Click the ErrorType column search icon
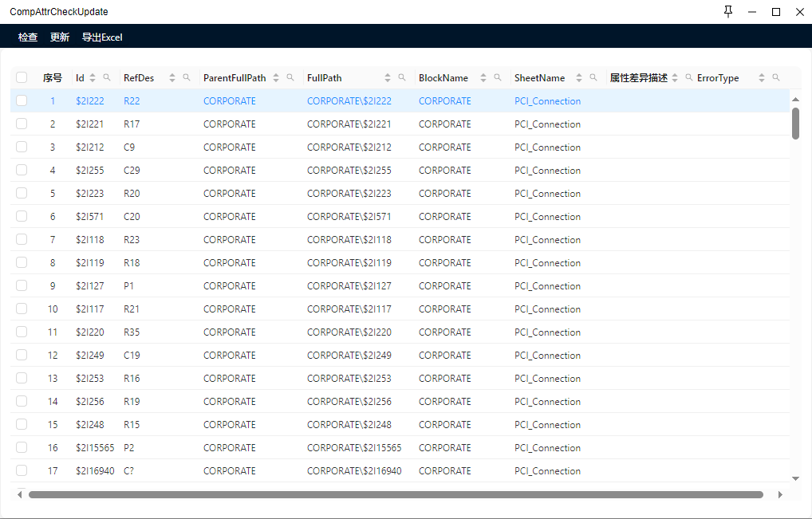Screen dimensions: 812x519 [775, 77]
